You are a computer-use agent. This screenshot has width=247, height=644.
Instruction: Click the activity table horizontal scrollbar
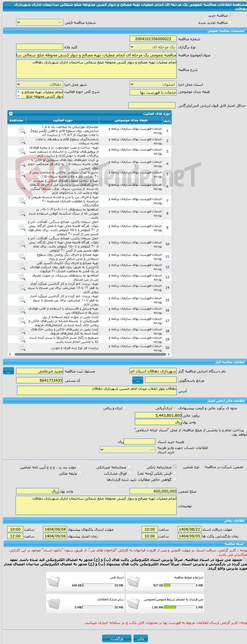pos(90,354)
